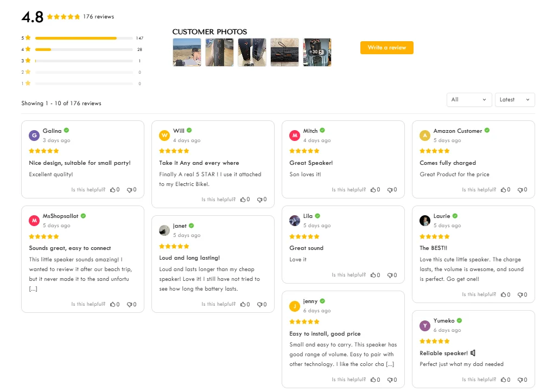Screen dimensions: 540x392
Task: Expand jenny's truncated review with [...]
Action: 390,364
